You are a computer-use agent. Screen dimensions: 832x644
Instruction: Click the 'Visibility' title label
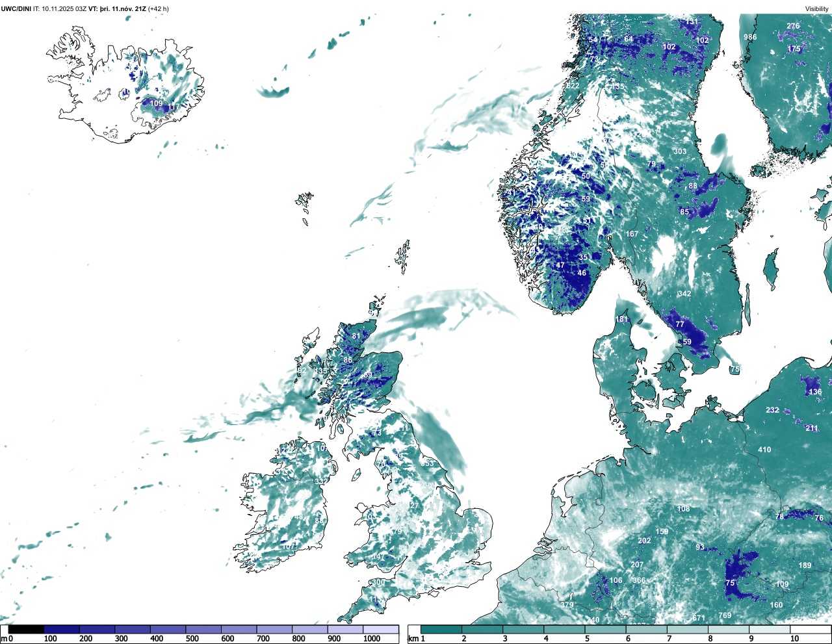tap(817, 9)
